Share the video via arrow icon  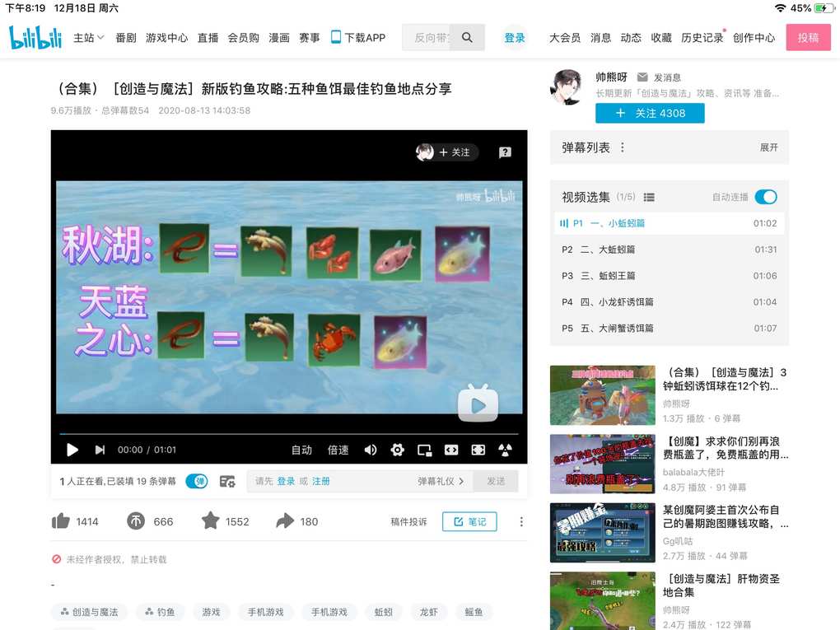coord(285,521)
